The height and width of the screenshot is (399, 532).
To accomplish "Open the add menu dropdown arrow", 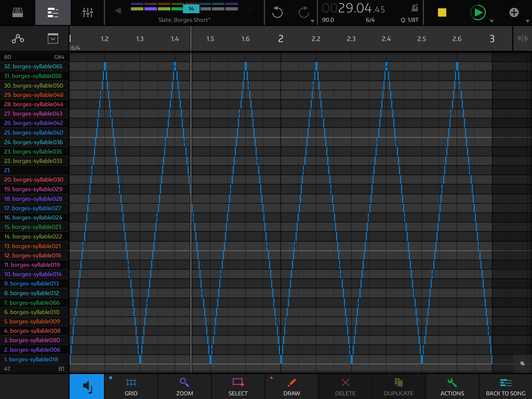I will pyautogui.click(x=527, y=21).
